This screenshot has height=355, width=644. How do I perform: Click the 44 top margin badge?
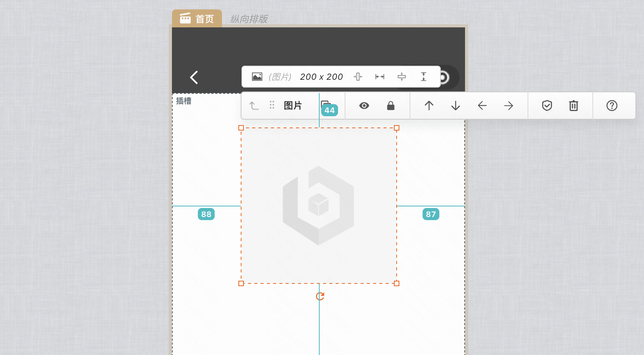(x=330, y=110)
